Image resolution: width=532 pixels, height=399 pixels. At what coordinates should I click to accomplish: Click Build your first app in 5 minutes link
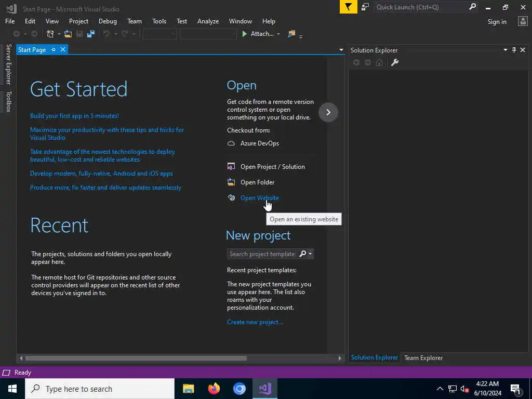click(x=74, y=116)
